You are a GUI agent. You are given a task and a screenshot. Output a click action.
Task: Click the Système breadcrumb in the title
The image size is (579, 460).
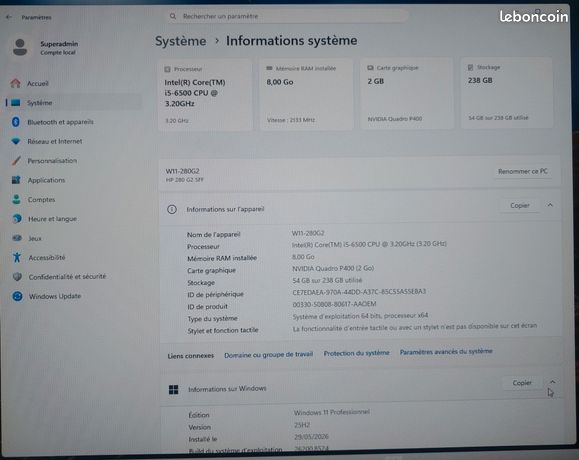tap(181, 41)
